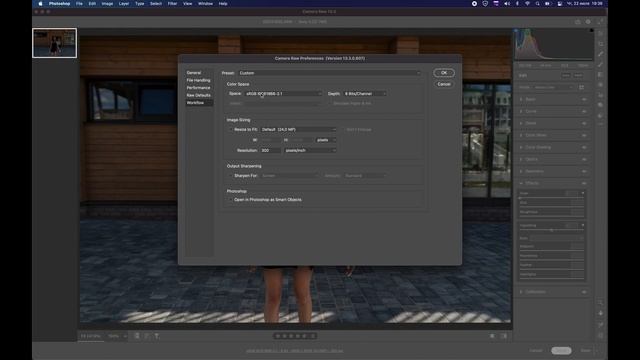
Task: Enable the Resize to Fit checkbox
Action: point(231,130)
